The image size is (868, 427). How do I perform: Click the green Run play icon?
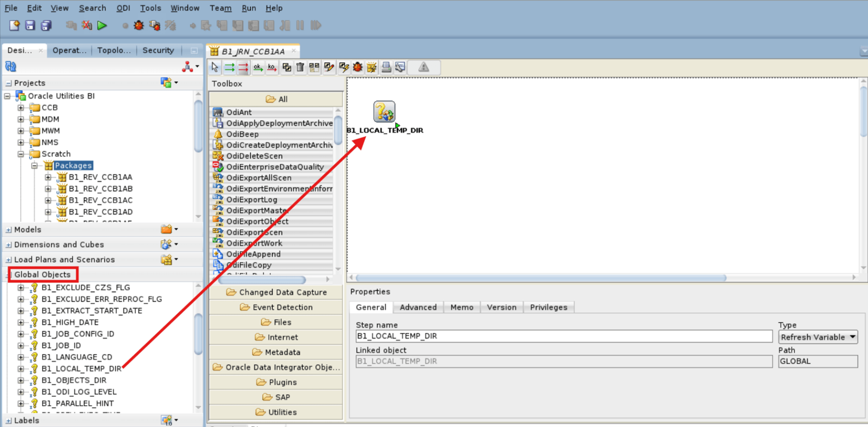tap(102, 25)
